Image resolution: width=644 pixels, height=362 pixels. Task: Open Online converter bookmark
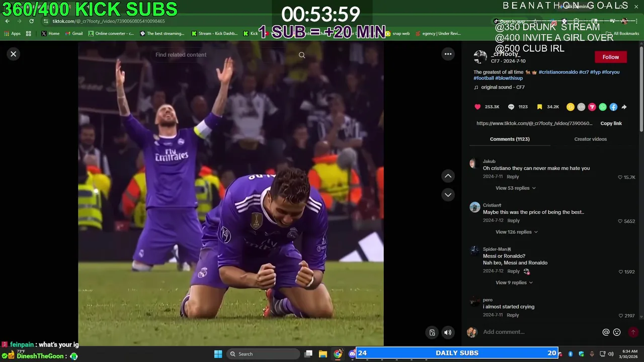point(111,34)
